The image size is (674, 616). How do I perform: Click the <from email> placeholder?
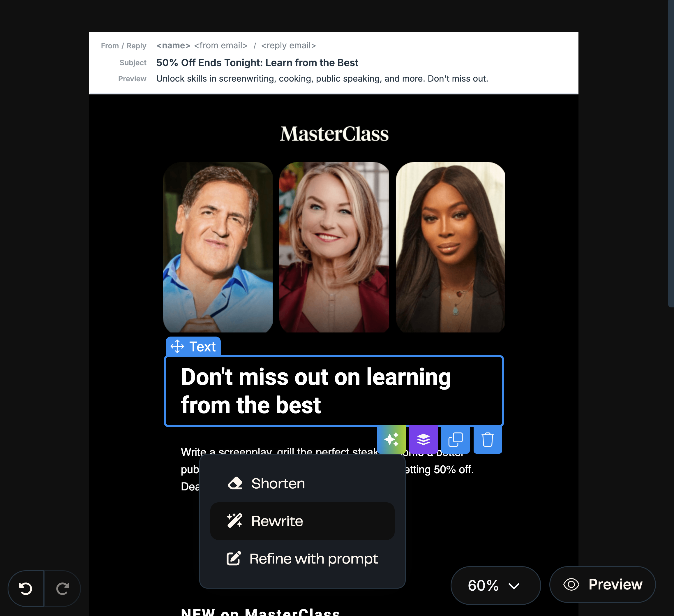coord(221,45)
